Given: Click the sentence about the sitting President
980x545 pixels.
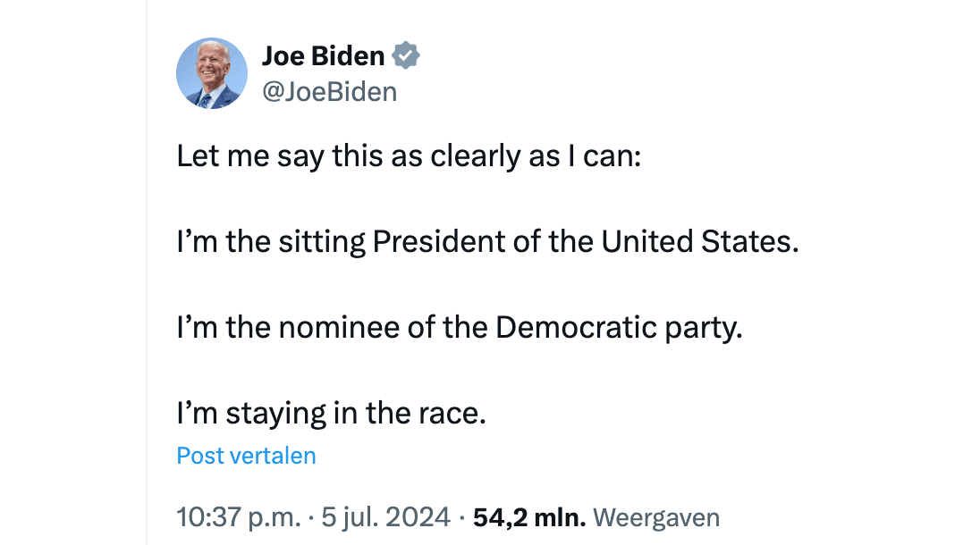Looking at the screenshot, I should [x=487, y=242].
